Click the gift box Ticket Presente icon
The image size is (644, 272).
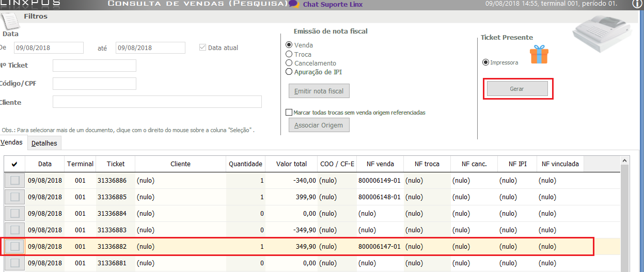(x=539, y=54)
